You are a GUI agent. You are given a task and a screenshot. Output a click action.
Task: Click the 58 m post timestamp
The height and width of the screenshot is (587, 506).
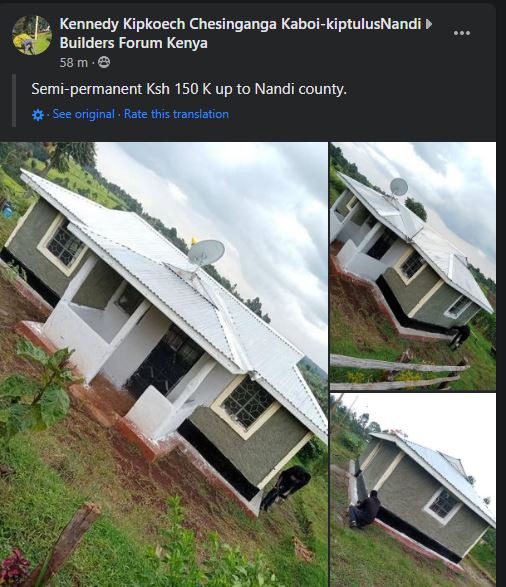point(73,62)
